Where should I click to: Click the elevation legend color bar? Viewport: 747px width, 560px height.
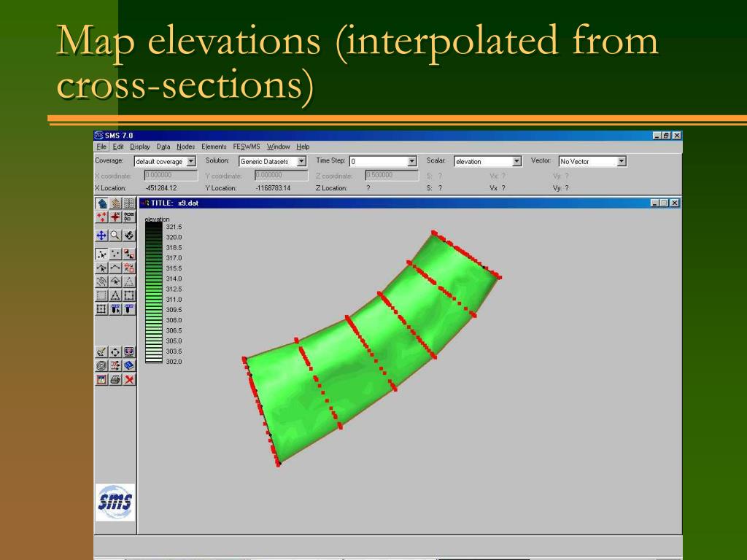point(154,293)
